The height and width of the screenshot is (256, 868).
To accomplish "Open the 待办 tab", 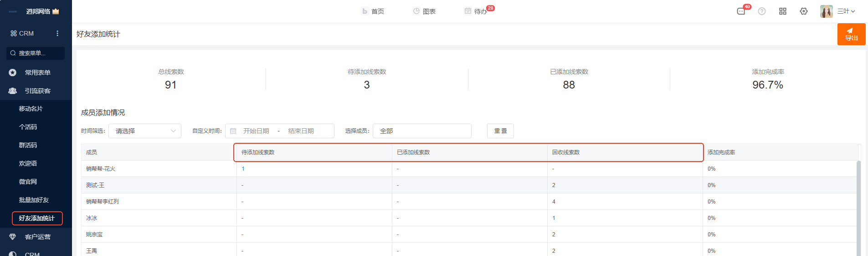I will pyautogui.click(x=476, y=11).
